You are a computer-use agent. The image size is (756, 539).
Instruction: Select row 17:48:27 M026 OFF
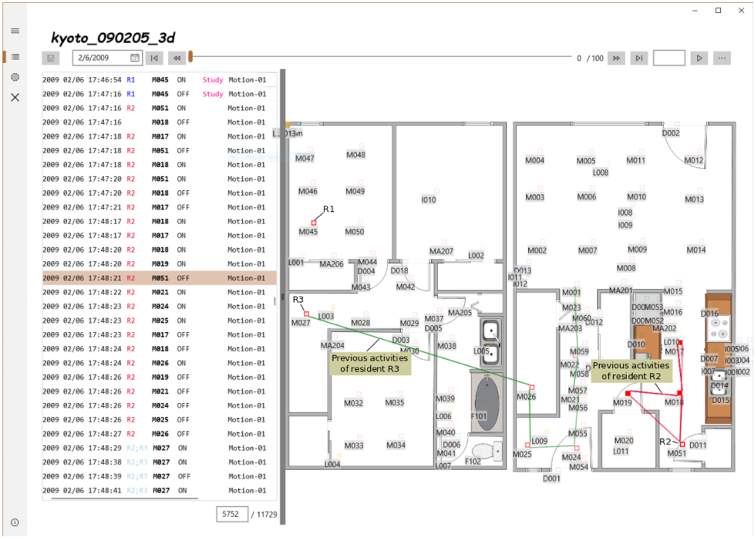[x=159, y=434]
